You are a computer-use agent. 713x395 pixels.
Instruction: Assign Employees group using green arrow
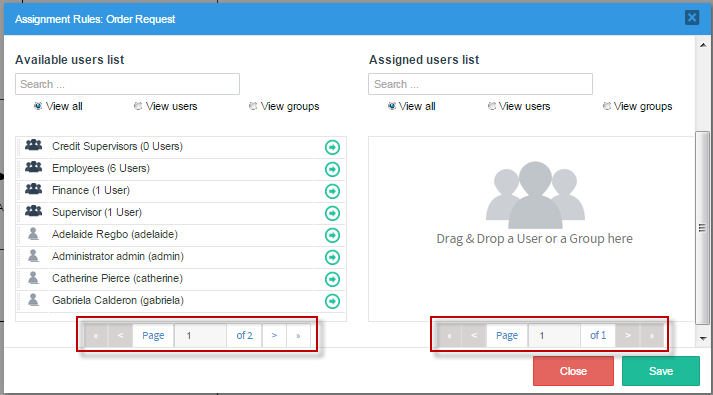click(332, 169)
